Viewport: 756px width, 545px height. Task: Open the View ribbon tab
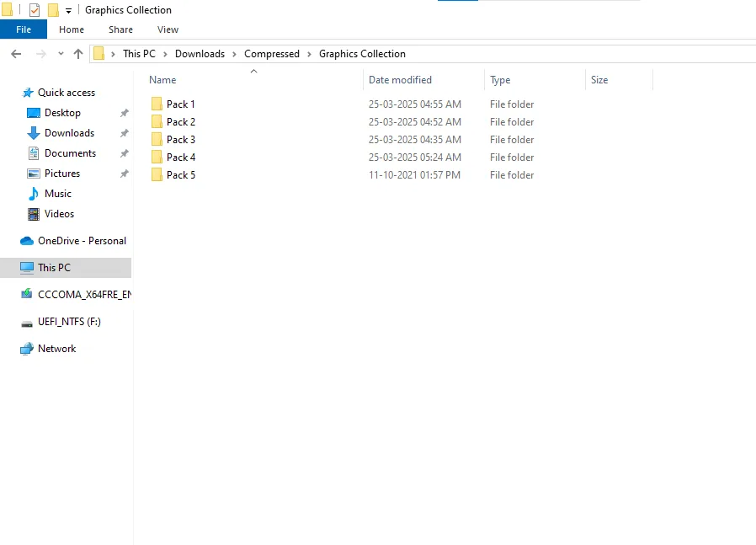coord(168,29)
